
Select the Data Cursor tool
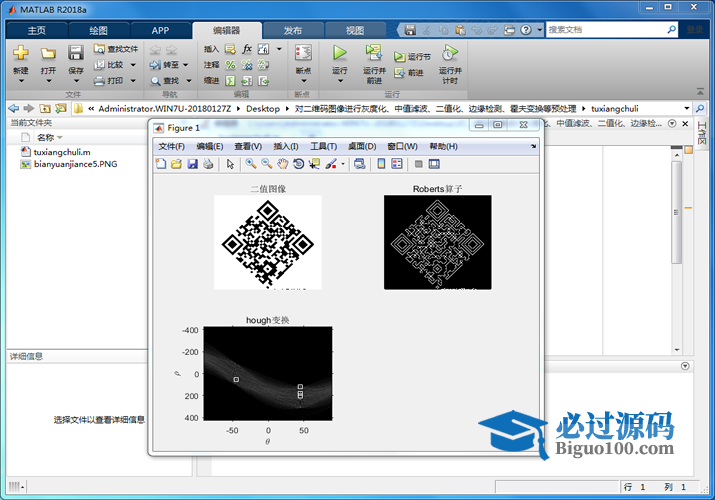click(x=314, y=164)
